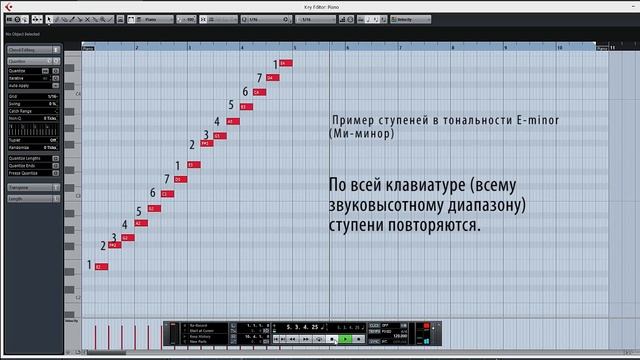Viewport: 640px width, 360px height.
Task: Select the Split tool in toolbar
Action: (80, 19)
